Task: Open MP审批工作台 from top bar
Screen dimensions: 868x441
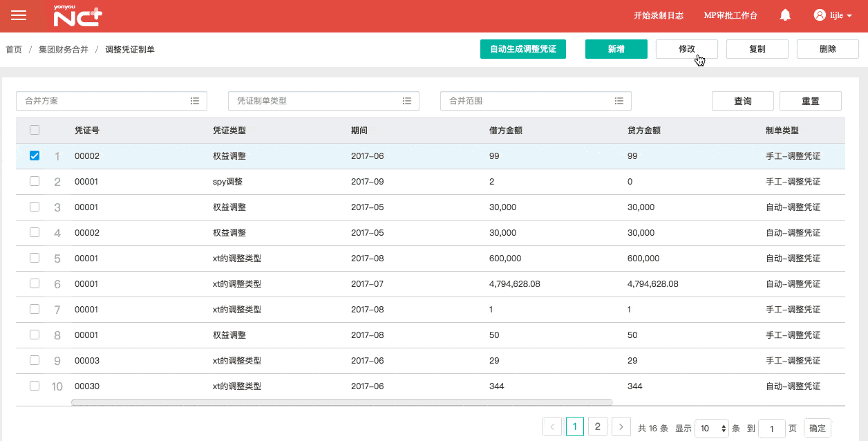Action: click(730, 15)
